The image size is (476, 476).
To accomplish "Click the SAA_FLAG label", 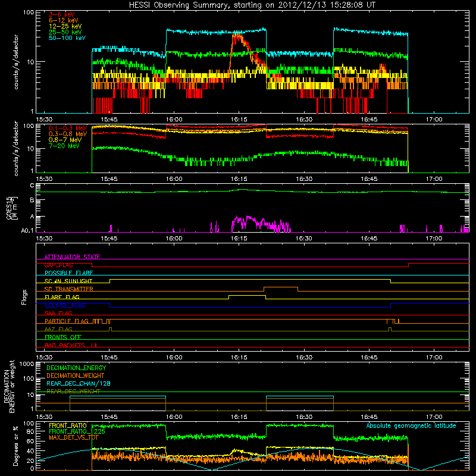I will [x=58, y=313].
